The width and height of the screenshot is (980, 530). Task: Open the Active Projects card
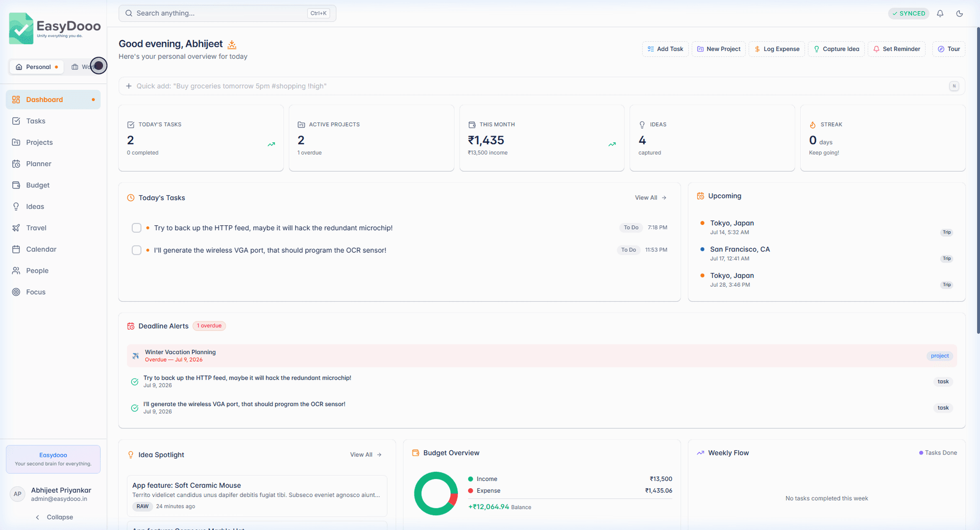(x=371, y=138)
